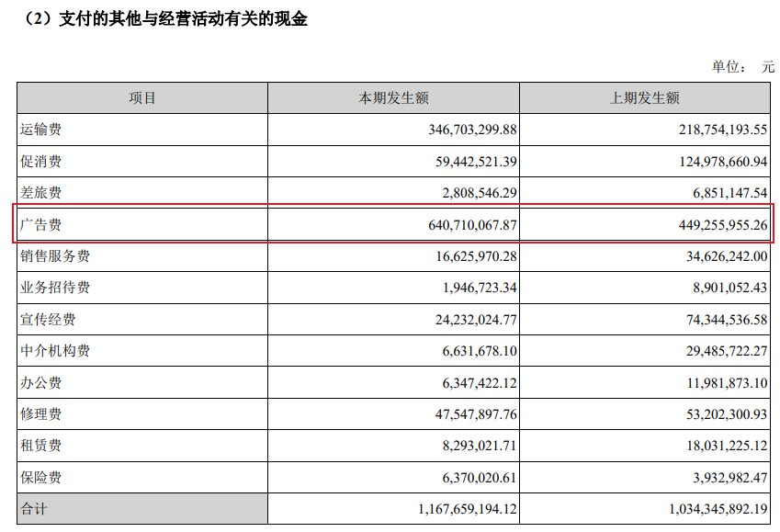Image resolution: width=780 pixels, height=532 pixels.
Task: Select the 办公费 current amount 6,347,422.12
Action: (468, 383)
